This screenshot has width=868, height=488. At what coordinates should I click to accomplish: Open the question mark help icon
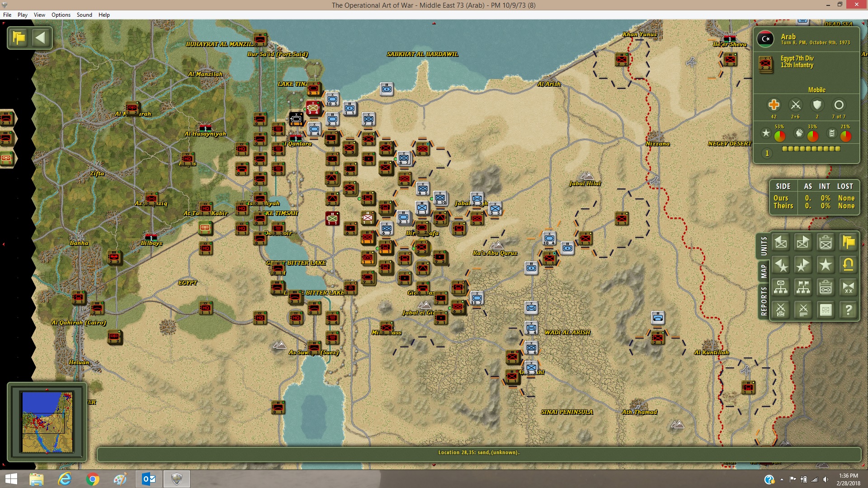848,310
